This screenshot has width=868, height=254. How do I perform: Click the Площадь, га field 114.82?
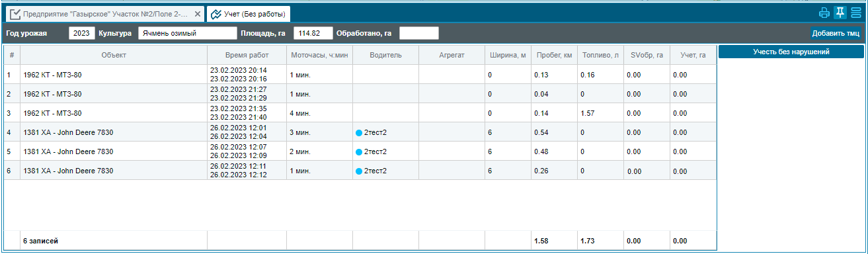[313, 33]
